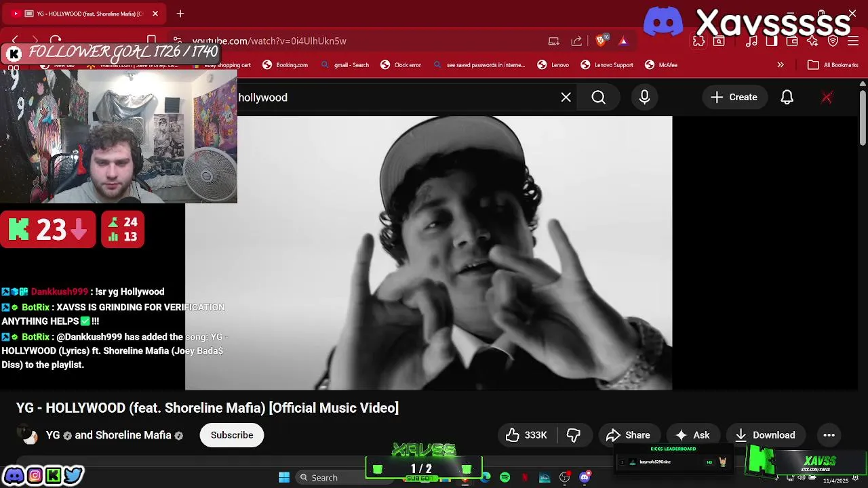
Task: Start voice search with microphone icon
Action: [x=644, y=98]
